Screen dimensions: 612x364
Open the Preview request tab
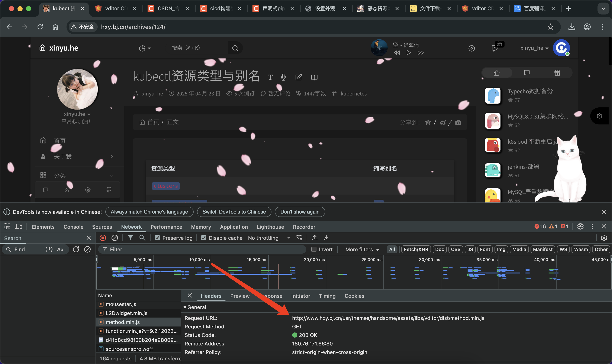click(x=240, y=296)
